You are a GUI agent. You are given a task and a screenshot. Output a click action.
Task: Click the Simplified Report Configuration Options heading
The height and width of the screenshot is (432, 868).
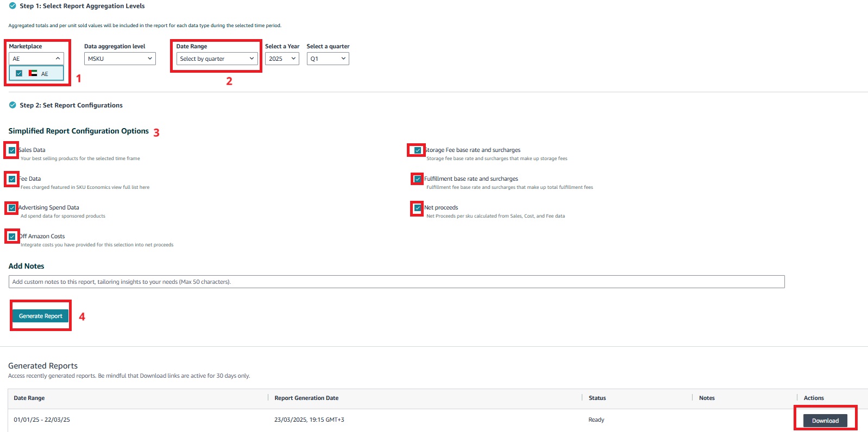click(79, 131)
